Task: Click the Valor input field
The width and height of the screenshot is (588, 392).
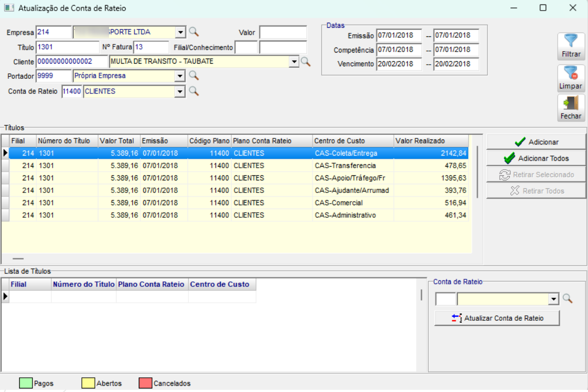Action: pyautogui.click(x=283, y=32)
